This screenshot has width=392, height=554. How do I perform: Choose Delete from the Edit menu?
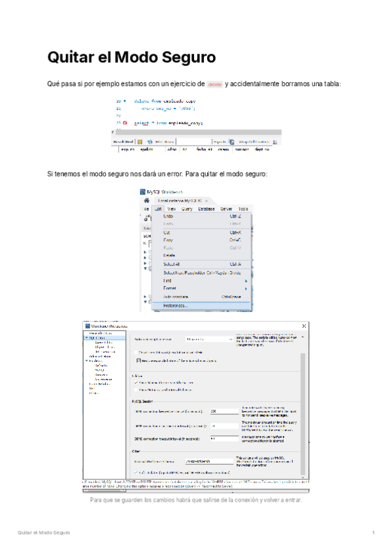click(201, 255)
